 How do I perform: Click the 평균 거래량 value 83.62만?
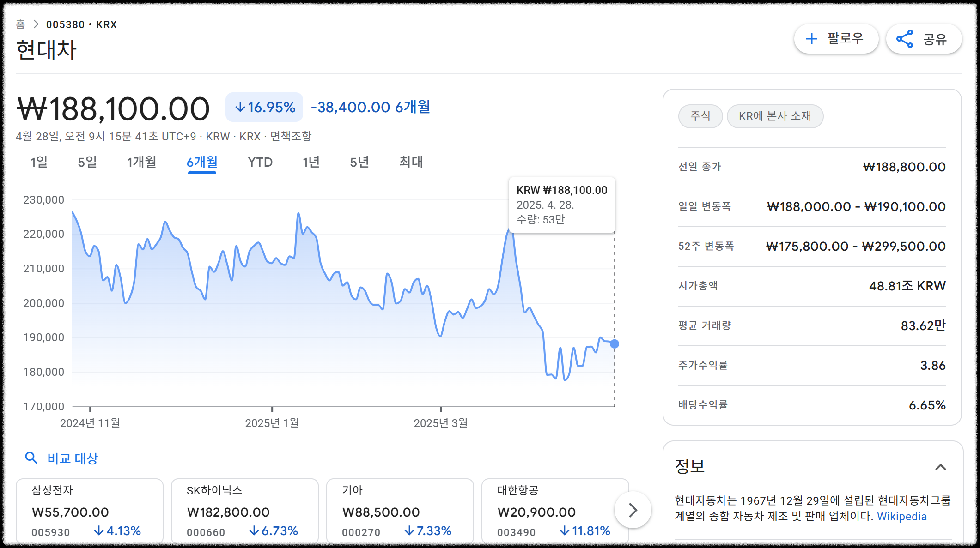[923, 325]
